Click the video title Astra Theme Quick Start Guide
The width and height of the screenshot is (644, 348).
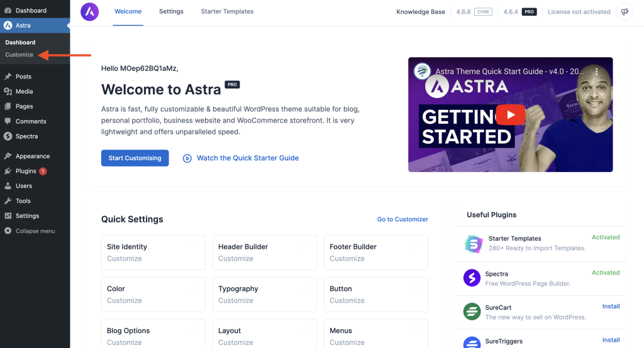coord(509,72)
